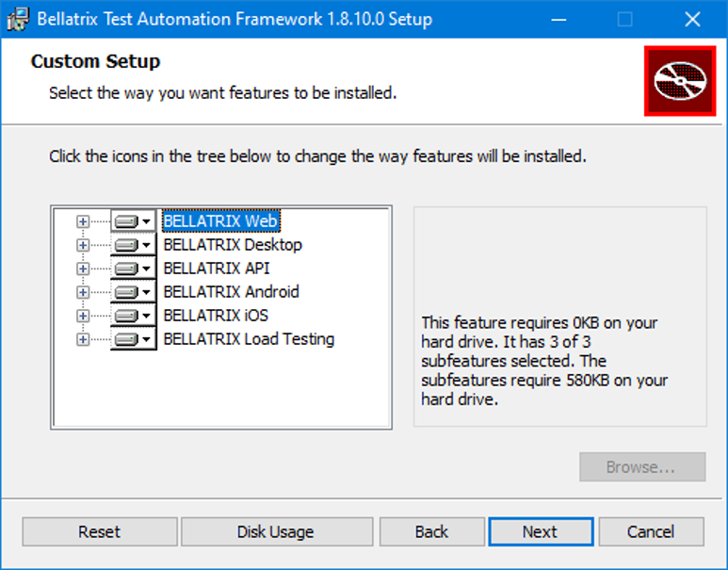Select the BELLATRIX Load Testing feature
Viewport: 728px width, 570px height.
(x=249, y=339)
